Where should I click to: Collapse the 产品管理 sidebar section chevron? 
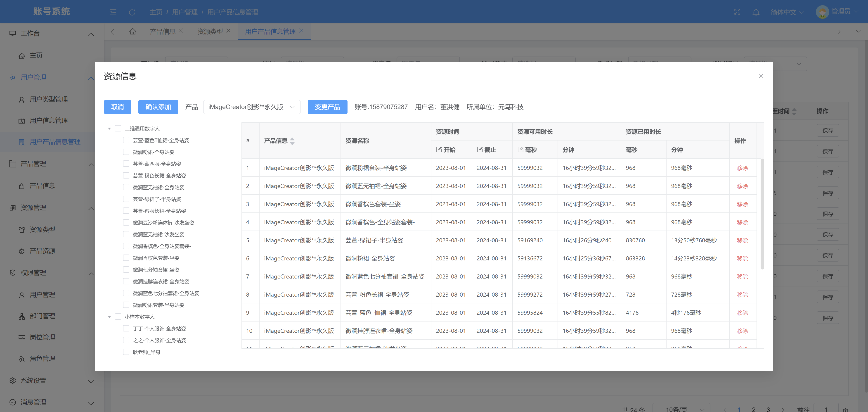point(91,164)
